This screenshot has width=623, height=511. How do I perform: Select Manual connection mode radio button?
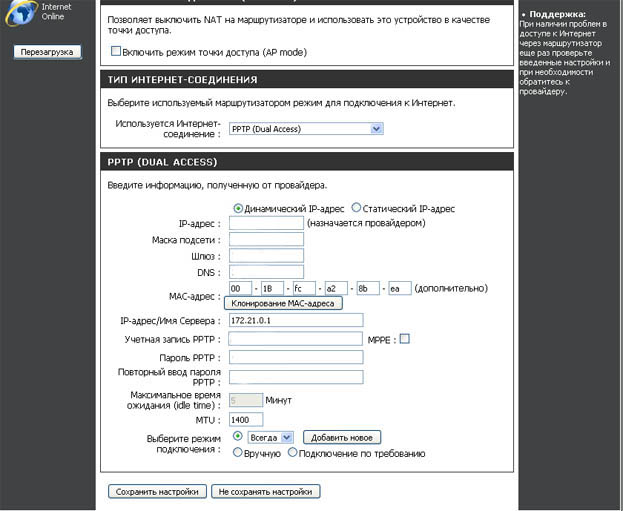[x=238, y=453]
